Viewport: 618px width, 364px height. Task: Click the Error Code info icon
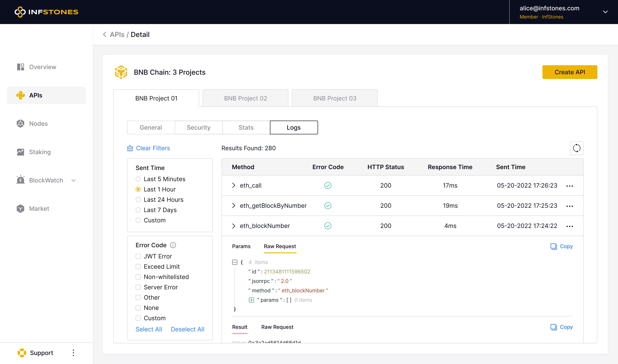[x=173, y=245]
